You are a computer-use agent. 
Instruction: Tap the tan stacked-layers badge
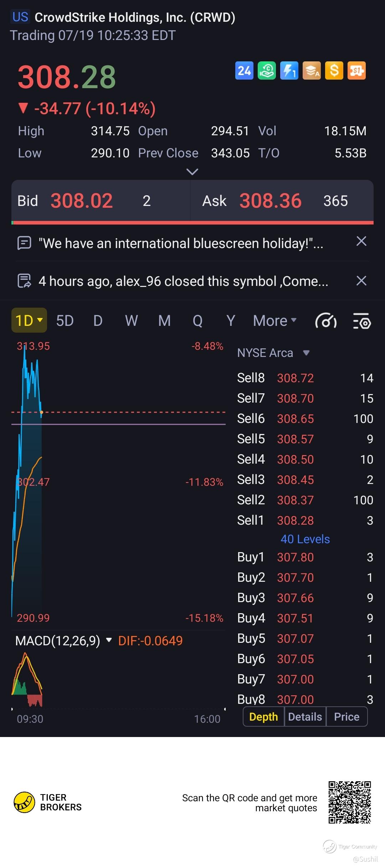point(312,71)
